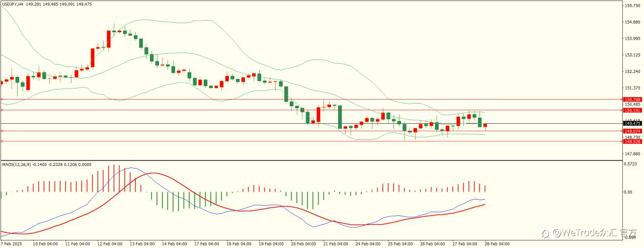
Task: Click the 0.5723 MACD scale value
Action: [x=631, y=164]
